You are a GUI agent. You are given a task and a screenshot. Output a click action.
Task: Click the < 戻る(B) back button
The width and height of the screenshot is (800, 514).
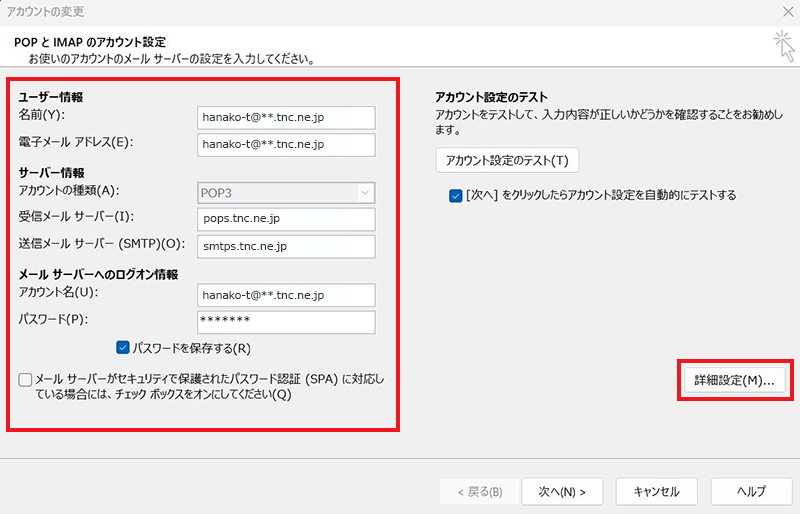479,492
